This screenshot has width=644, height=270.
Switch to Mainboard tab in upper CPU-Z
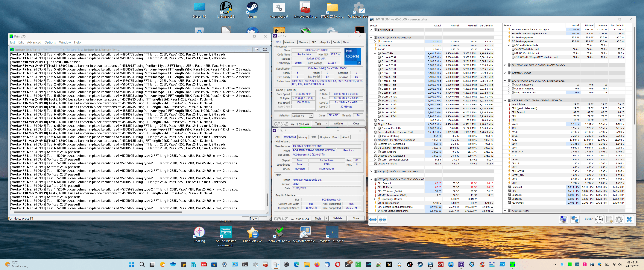click(x=290, y=42)
